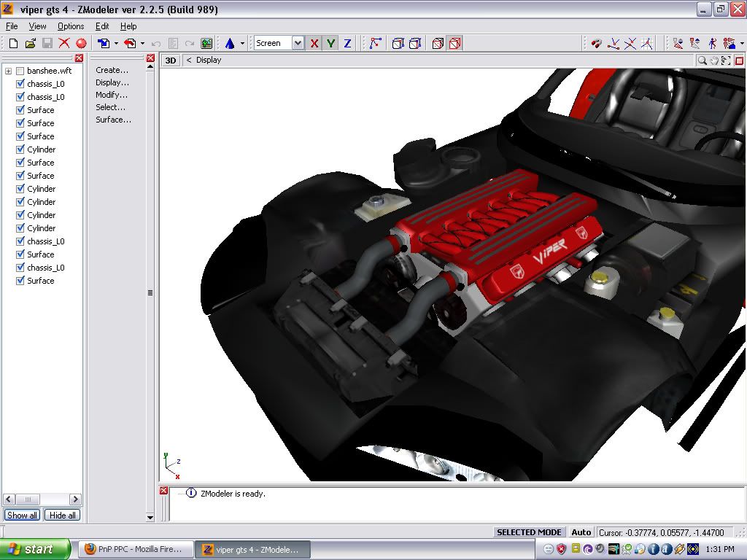The width and height of the screenshot is (747, 560).
Task: Toggle the X axis button
Action: pyautogui.click(x=314, y=44)
